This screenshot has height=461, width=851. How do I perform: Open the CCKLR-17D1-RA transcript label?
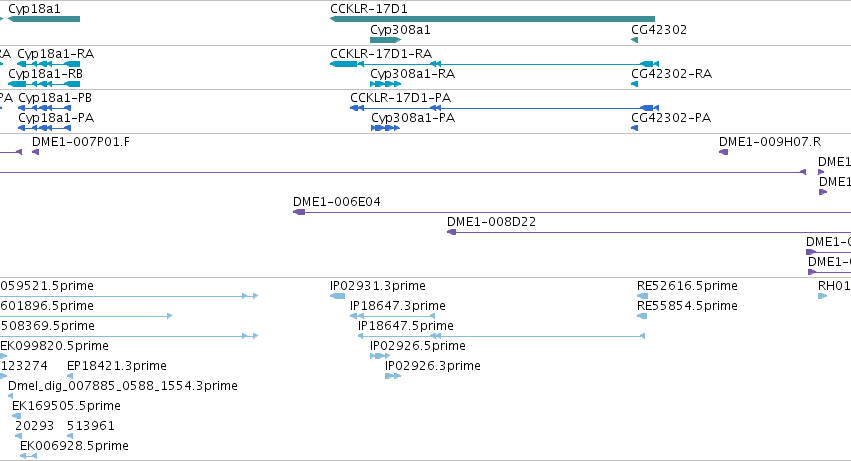coord(381,54)
